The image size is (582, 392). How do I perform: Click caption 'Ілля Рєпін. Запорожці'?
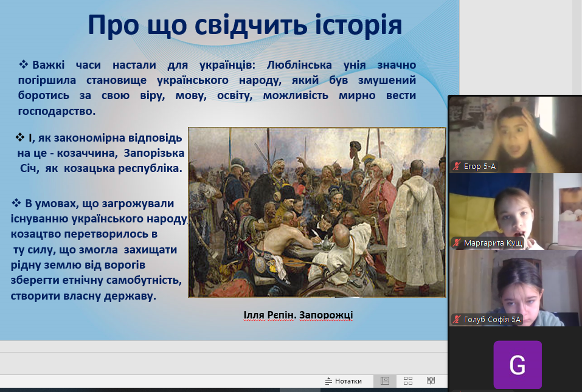pos(298,315)
